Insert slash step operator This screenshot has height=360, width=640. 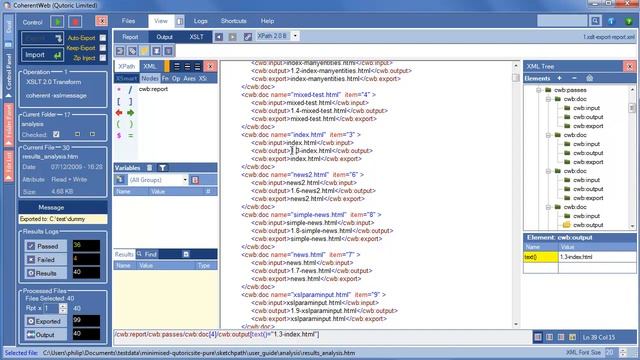pyautogui.click(x=131, y=89)
